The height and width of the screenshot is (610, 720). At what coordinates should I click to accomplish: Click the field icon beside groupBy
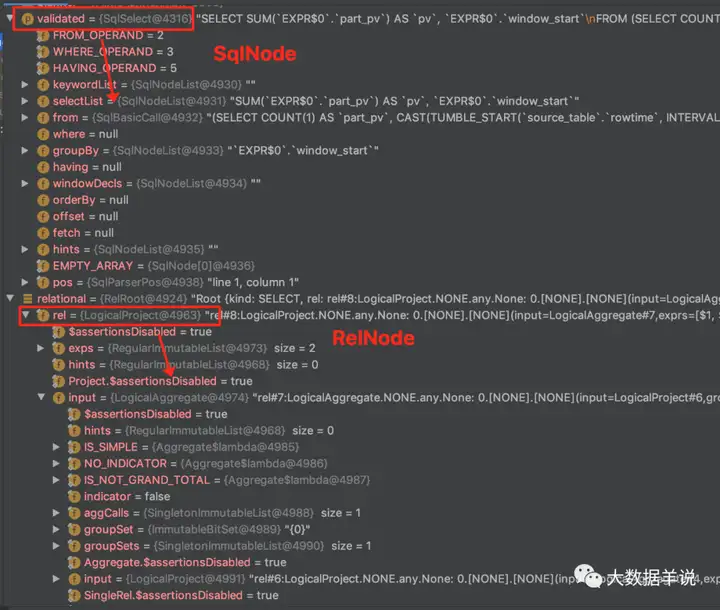pyautogui.click(x=43, y=151)
